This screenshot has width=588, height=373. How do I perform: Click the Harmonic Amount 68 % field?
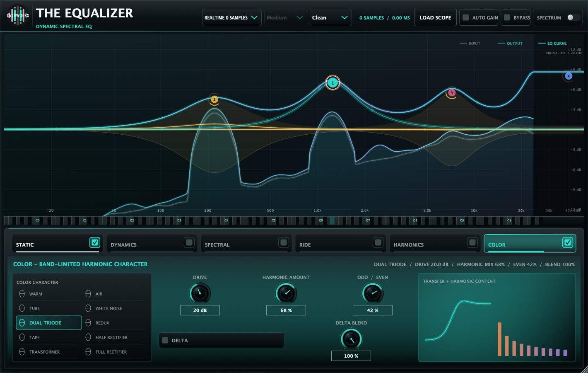coord(286,310)
